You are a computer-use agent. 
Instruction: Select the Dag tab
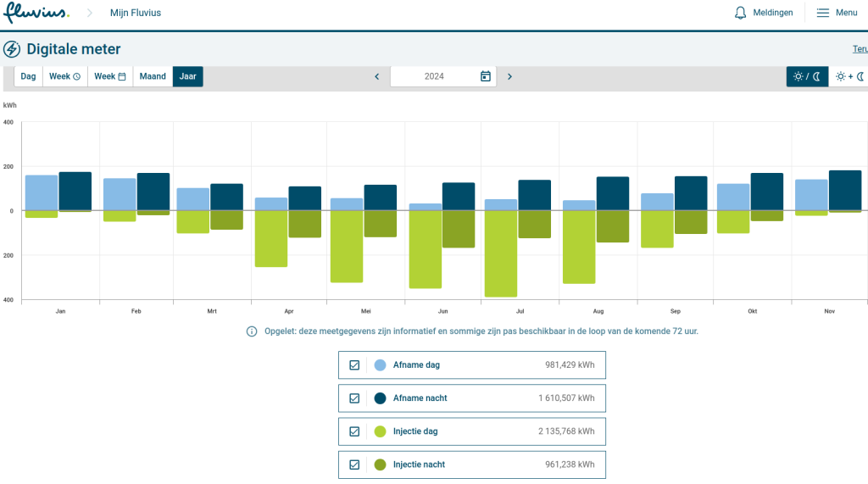pyautogui.click(x=28, y=76)
